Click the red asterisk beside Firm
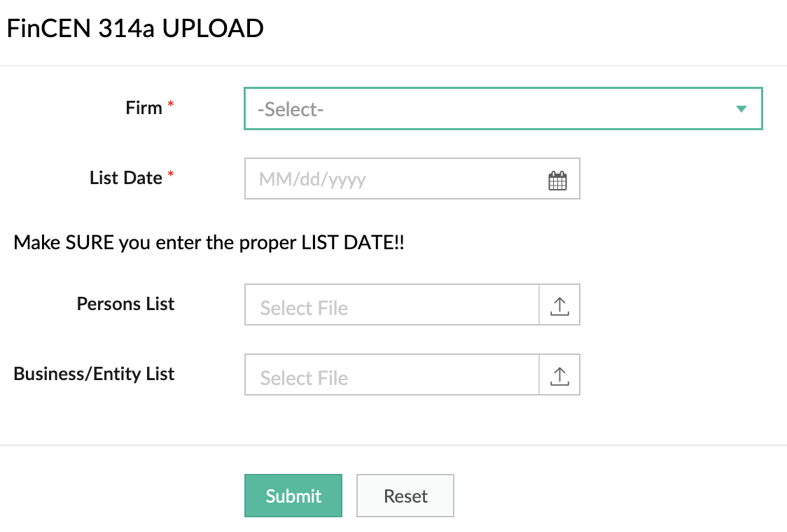 click(x=171, y=106)
